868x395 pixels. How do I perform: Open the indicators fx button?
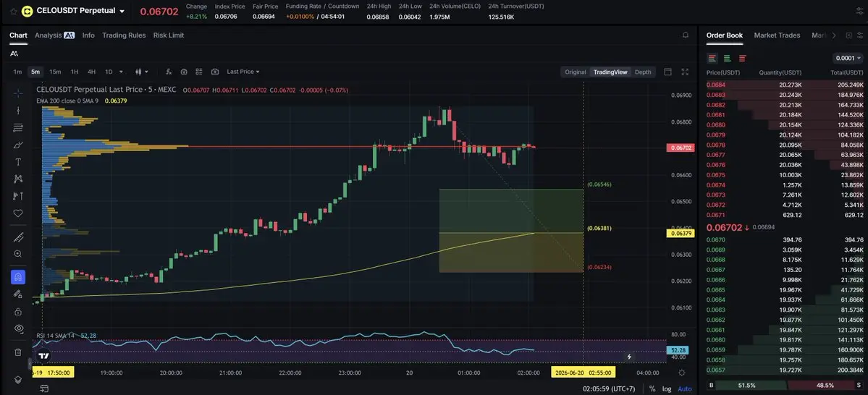tap(169, 72)
